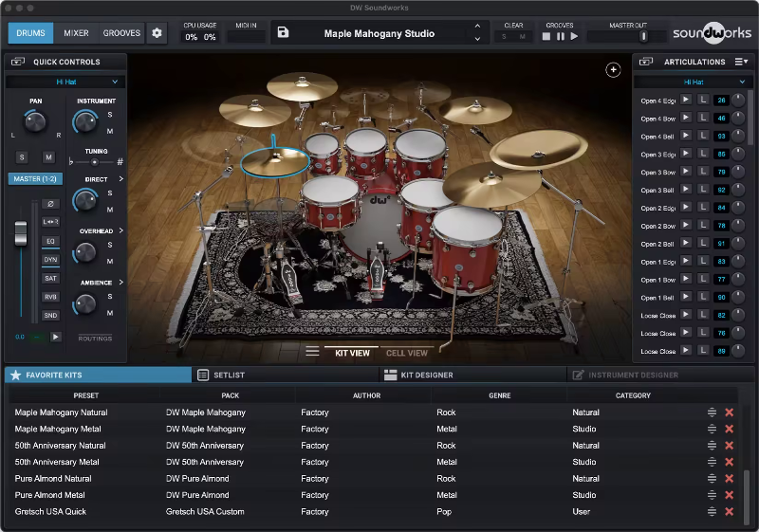Open settings with the gear icon
The width and height of the screenshot is (759, 532).
pyautogui.click(x=157, y=33)
